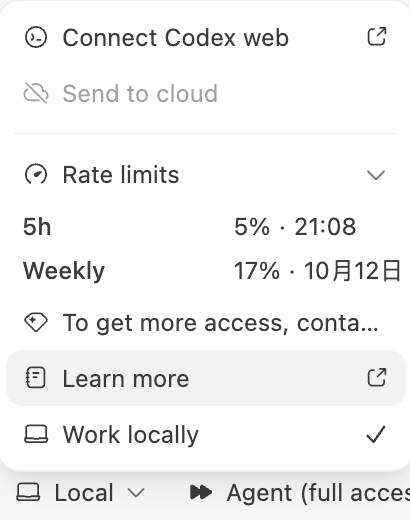The width and height of the screenshot is (410, 520).
Task: Click the Rate limits gauge icon
Action: pyautogui.click(x=36, y=174)
